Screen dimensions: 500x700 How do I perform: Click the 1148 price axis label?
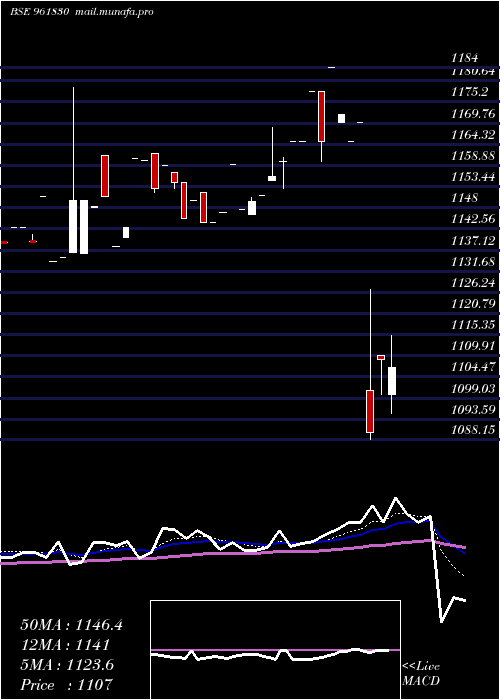tap(465, 198)
